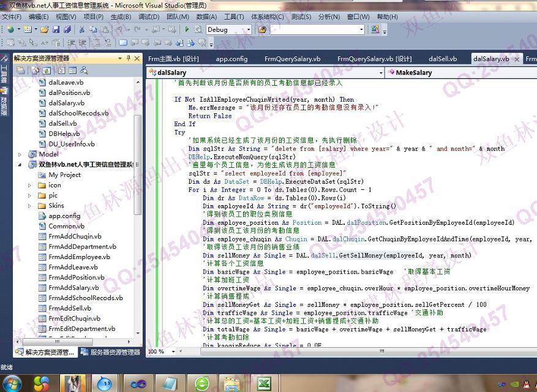Click the Redo arrow icon
The width and height of the screenshot is (537, 392).
coord(137,30)
